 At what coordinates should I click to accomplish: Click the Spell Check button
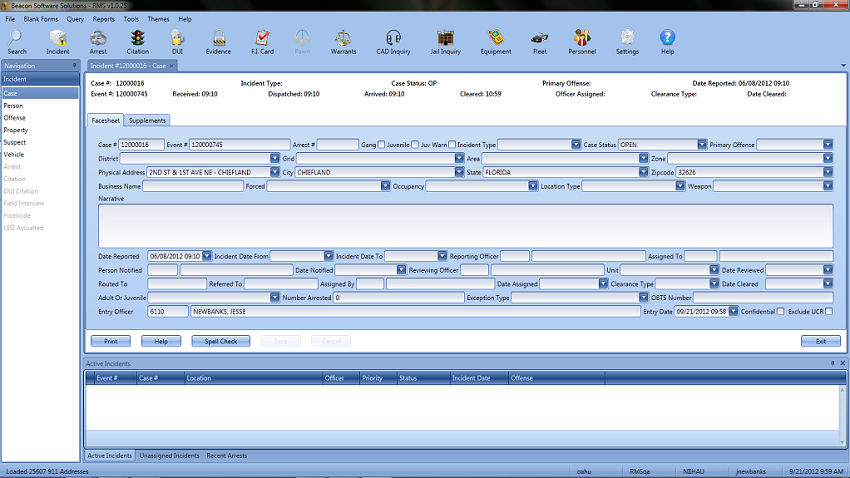click(x=221, y=341)
